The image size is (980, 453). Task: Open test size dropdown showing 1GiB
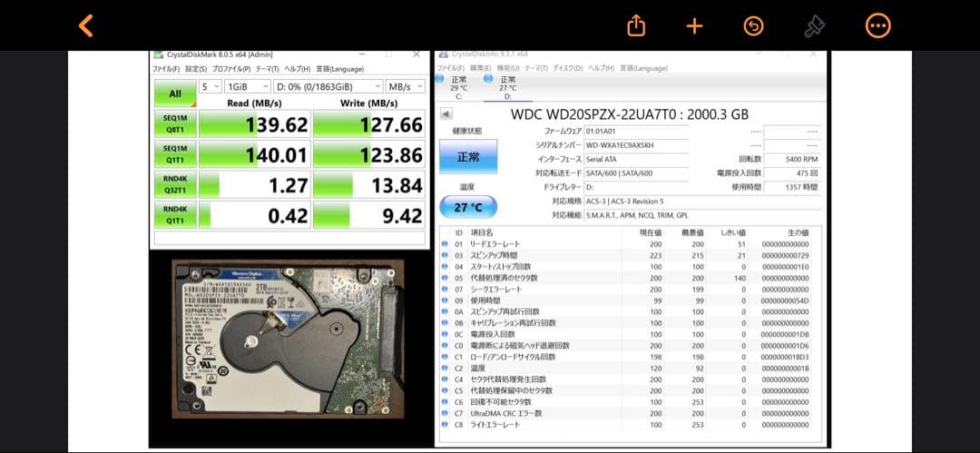248,86
